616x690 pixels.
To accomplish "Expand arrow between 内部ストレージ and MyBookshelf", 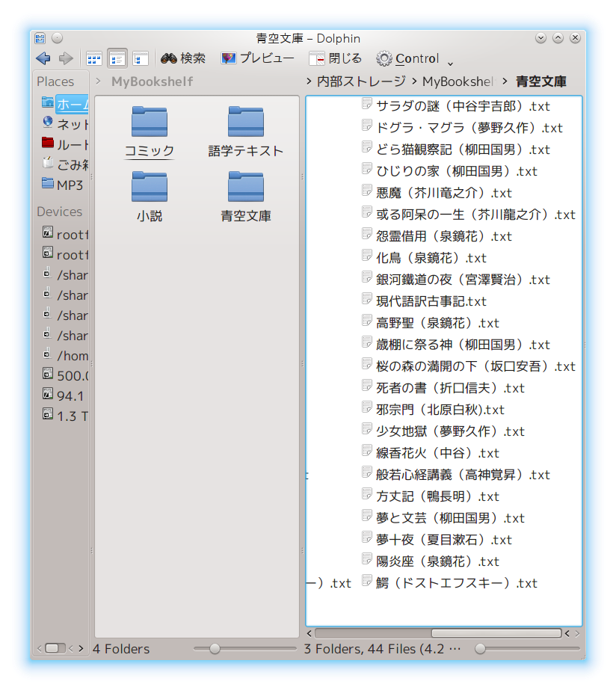I will (414, 81).
